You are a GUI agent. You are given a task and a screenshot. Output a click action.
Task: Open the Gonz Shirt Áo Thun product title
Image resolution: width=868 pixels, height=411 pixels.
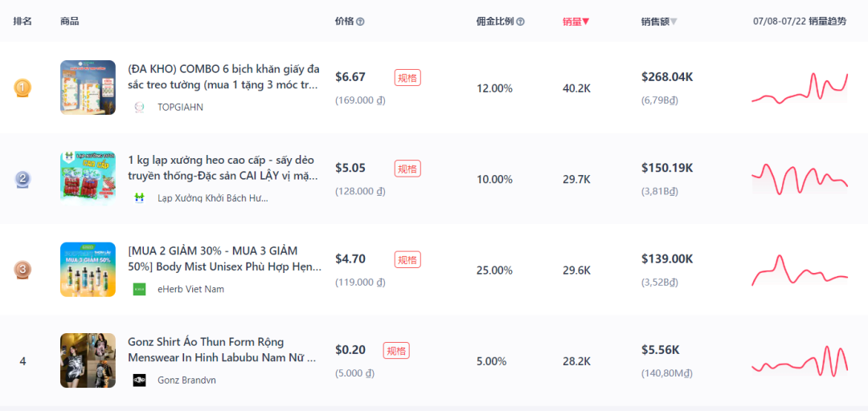222,350
